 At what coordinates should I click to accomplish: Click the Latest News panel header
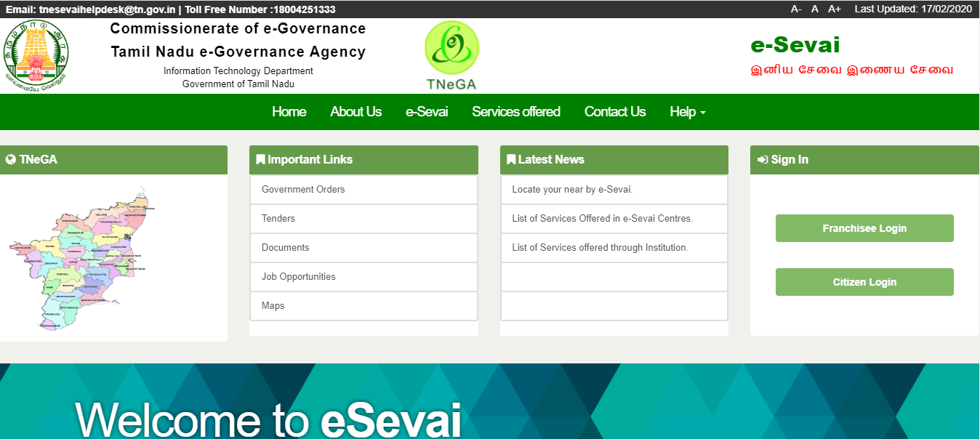(x=614, y=160)
